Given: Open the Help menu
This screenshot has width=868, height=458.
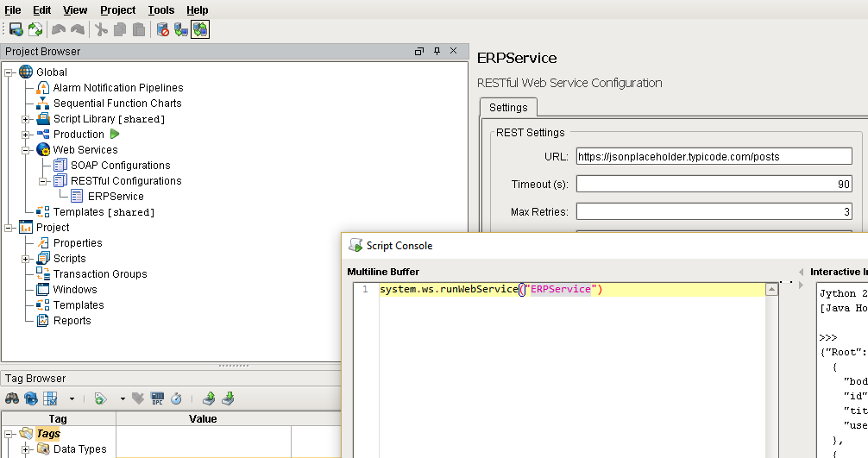Looking at the screenshot, I should click(x=197, y=10).
